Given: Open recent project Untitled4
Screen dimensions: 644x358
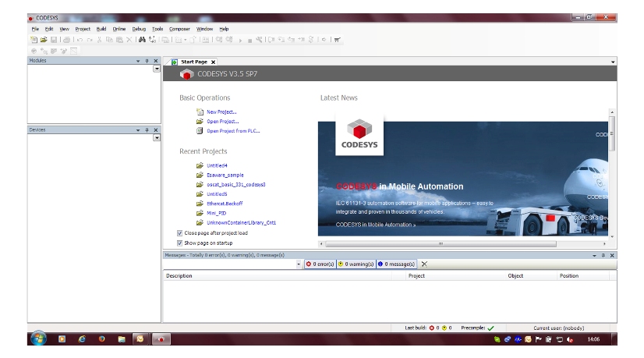Looking at the screenshot, I should 217,165.
